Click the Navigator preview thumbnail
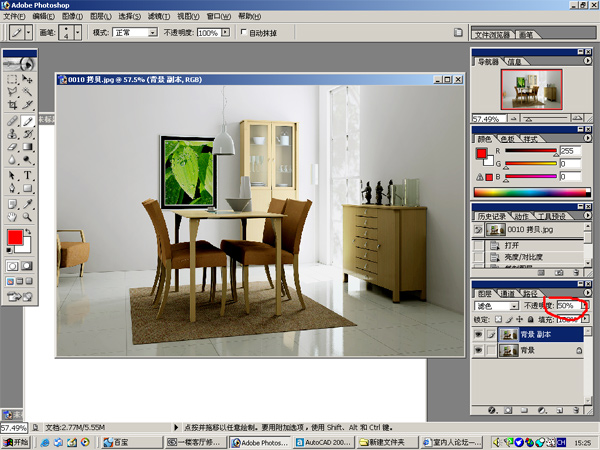 [532, 90]
